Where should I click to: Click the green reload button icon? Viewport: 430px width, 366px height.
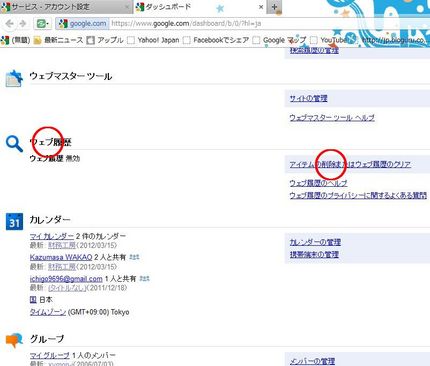pyautogui.click(x=42, y=24)
